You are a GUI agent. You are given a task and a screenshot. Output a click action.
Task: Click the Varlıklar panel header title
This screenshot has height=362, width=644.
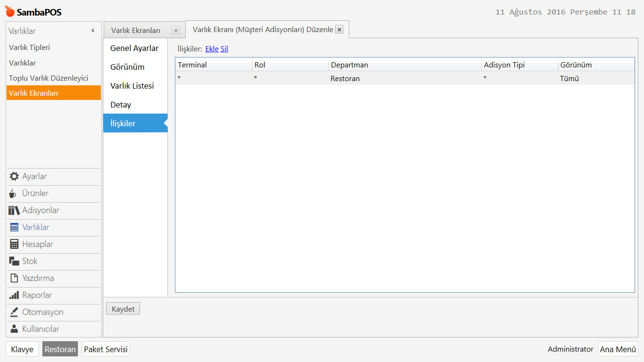pos(22,31)
